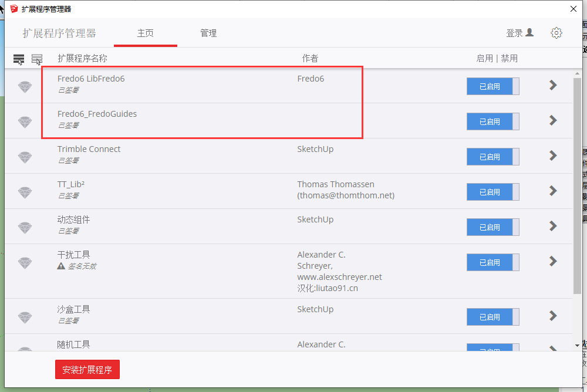Click author Fredo6 text
This screenshot has width=587, height=392.
pos(311,79)
